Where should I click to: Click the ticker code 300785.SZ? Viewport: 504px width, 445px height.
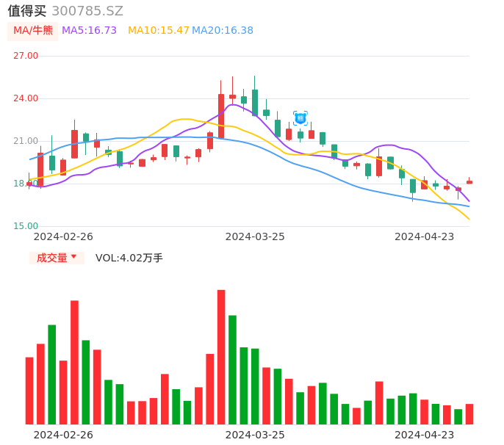click(87, 11)
